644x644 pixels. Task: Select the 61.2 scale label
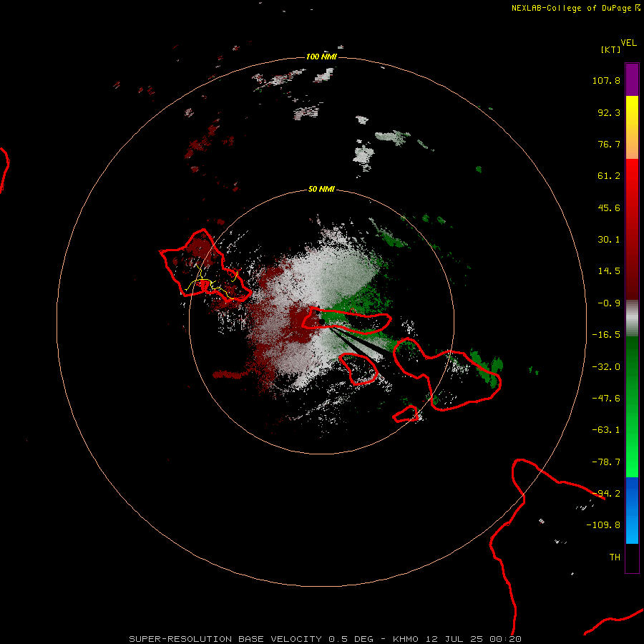(609, 176)
